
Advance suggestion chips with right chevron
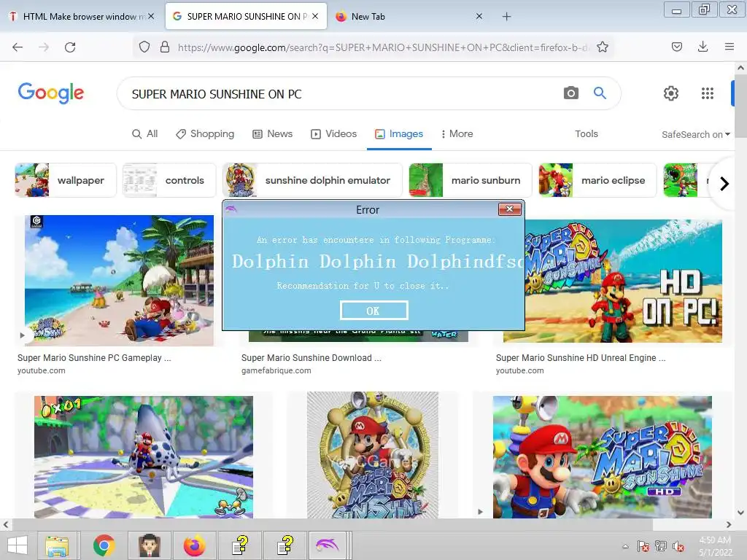point(724,183)
